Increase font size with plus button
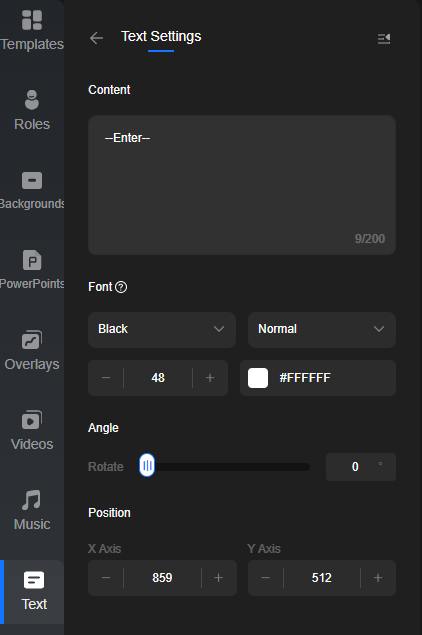 click(210, 378)
